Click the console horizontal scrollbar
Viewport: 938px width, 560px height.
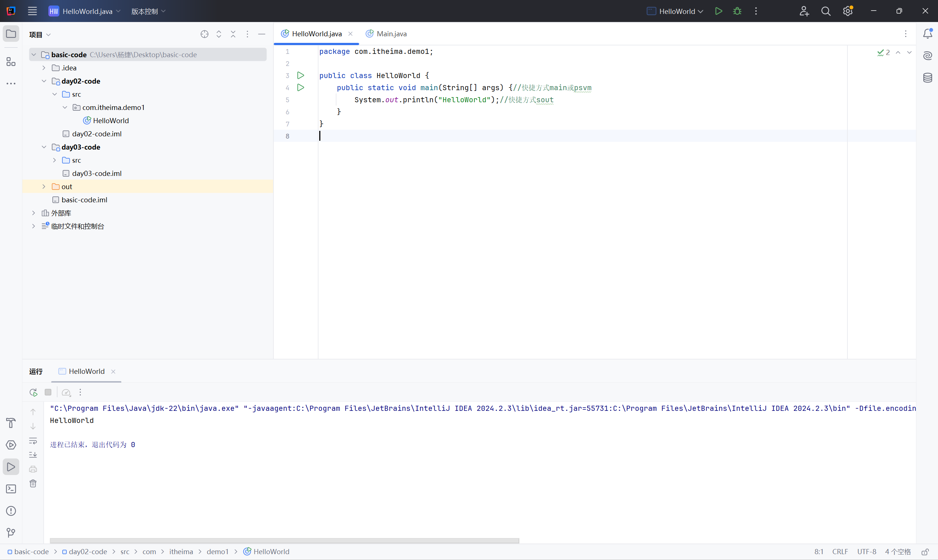[284, 540]
